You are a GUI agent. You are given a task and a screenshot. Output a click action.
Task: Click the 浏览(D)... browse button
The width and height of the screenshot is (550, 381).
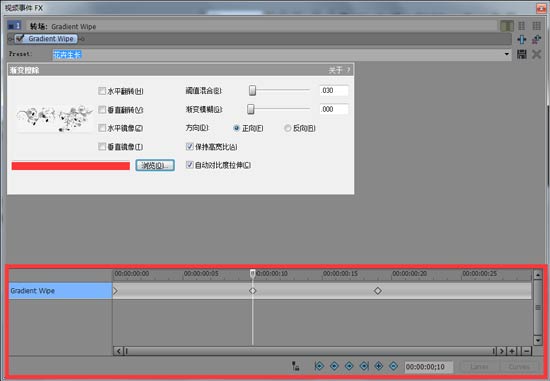click(155, 166)
